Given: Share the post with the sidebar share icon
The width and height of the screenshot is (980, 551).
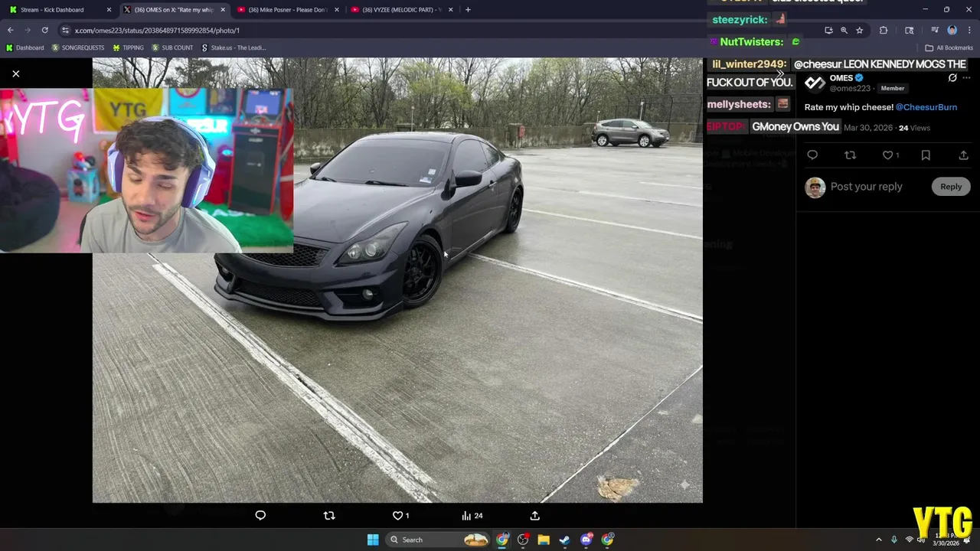Looking at the screenshot, I should [963, 155].
